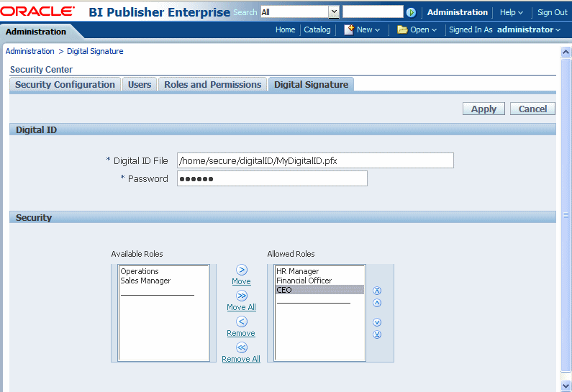Move selected role up one icon
The width and height of the screenshot is (572, 392).
coord(377,303)
